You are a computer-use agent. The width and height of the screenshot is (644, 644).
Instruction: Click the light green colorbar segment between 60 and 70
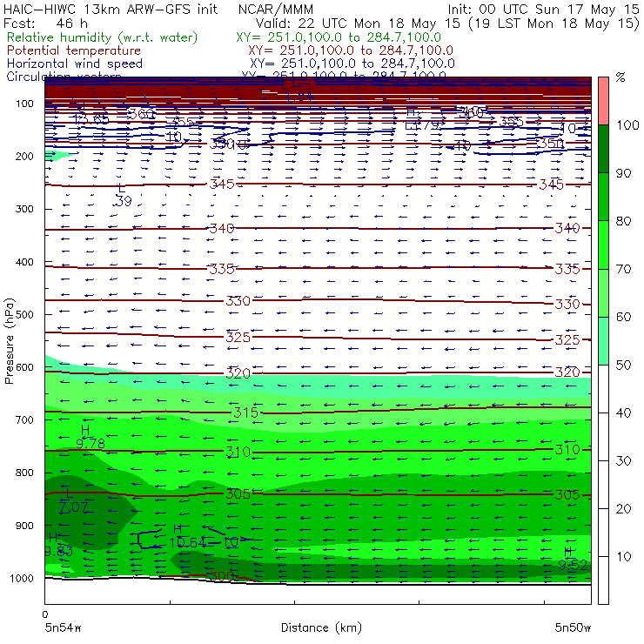click(603, 292)
